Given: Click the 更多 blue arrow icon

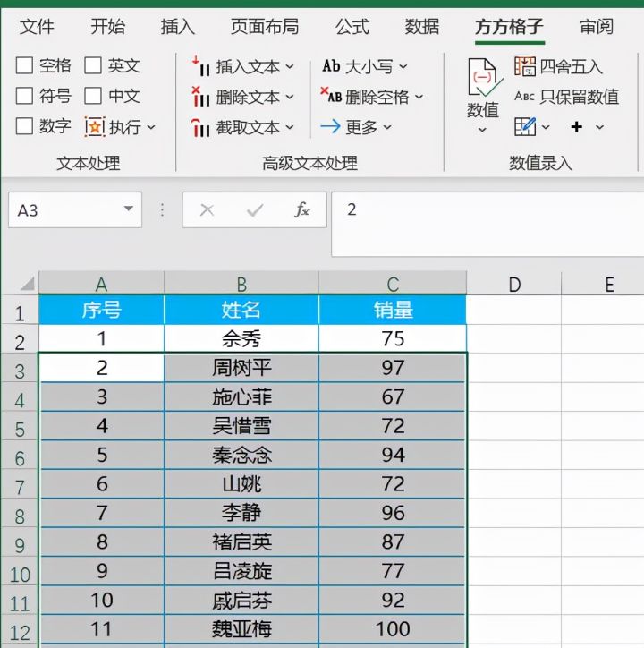Looking at the screenshot, I should click(x=330, y=126).
